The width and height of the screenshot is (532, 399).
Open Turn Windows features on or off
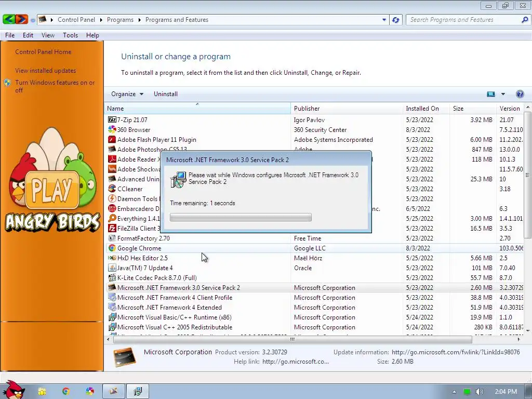[x=55, y=86]
